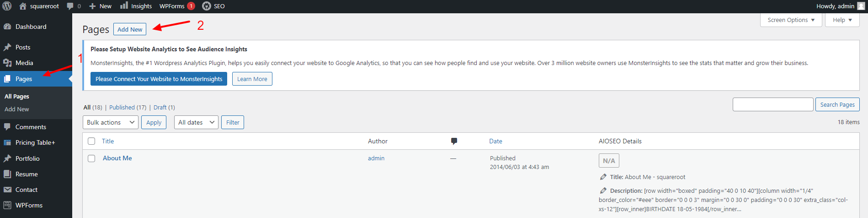The width and height of the screenshot is (868, 218).
Task: Click the Filter button
Action: point(233,122)
